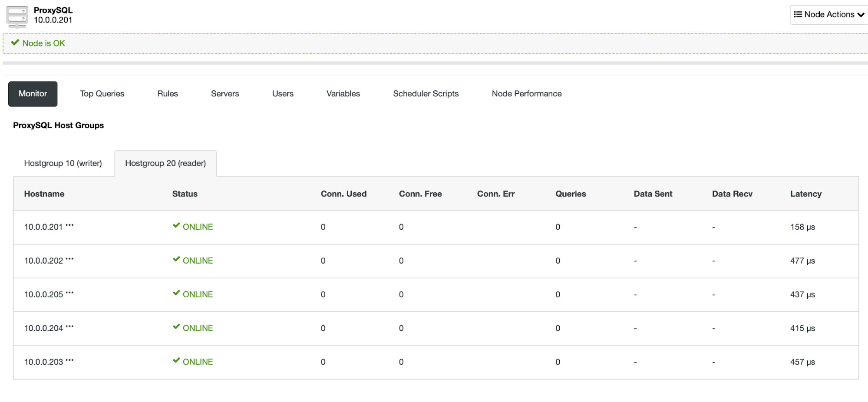
Task: Click the ProxySQL Host Groups heading
Action: (x=58, y=125)
